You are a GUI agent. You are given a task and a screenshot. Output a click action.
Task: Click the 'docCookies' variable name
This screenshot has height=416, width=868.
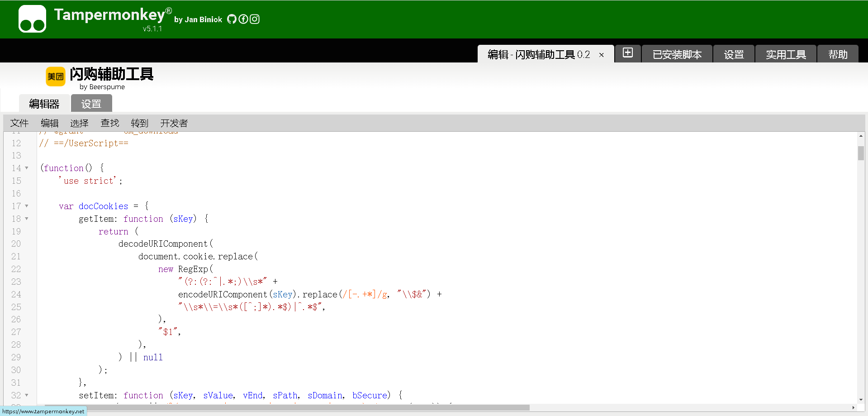point(103,206)
